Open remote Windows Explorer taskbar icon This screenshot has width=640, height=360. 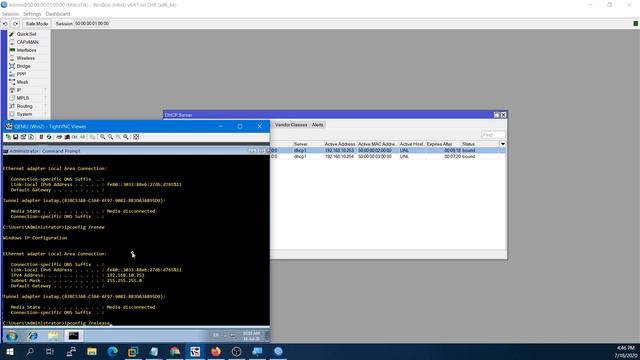(x=53, y=336)
